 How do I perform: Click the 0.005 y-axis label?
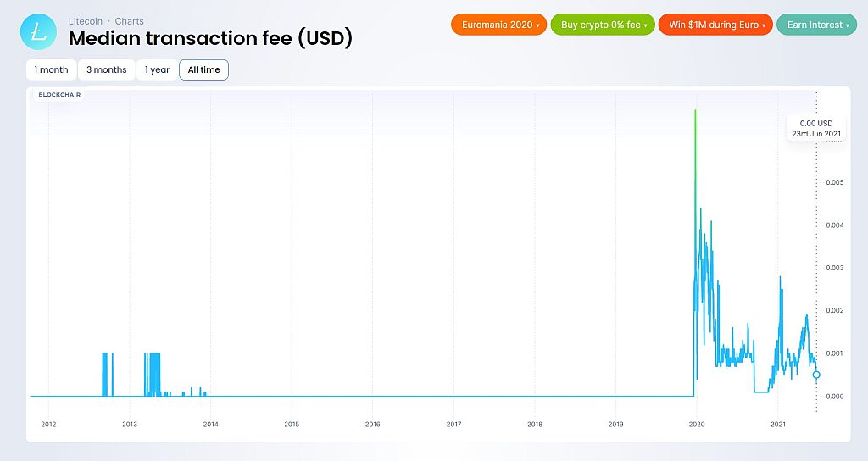pos(835,182)
